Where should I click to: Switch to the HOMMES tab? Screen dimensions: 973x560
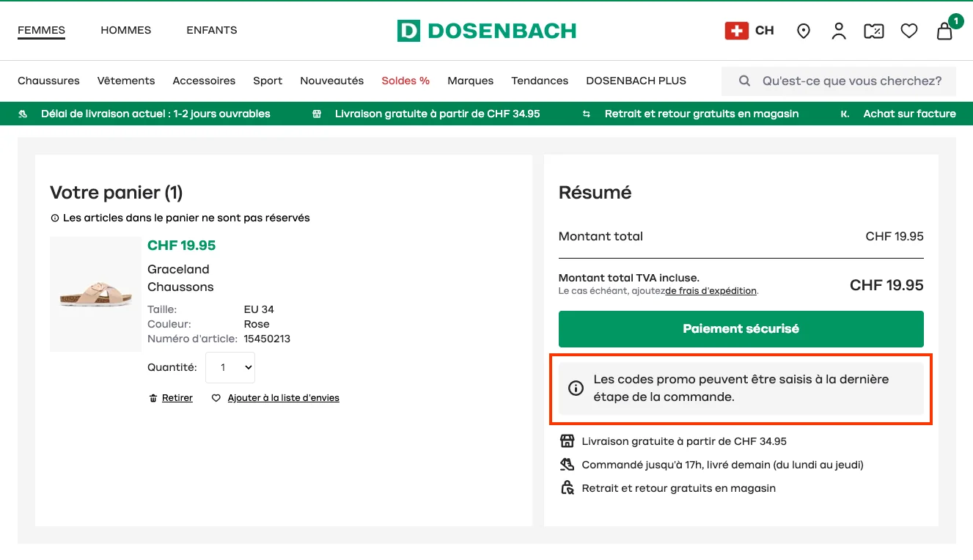coord(126,30)
